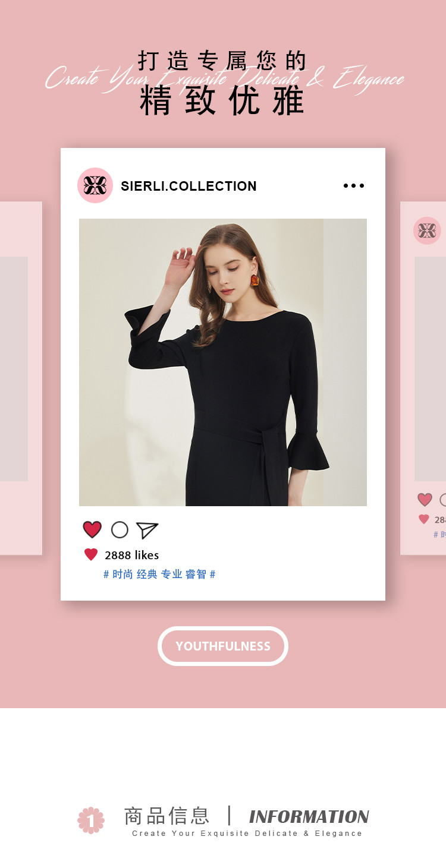Select the right partially visible card
Viewport: 446px width, 868px height.
click(x=423, y=378)
